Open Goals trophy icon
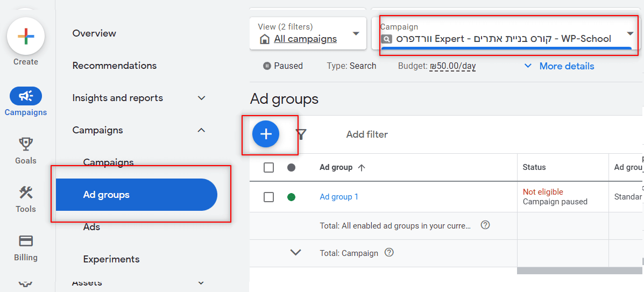Screen dimensions: 644x292 (x=26, y=144)
